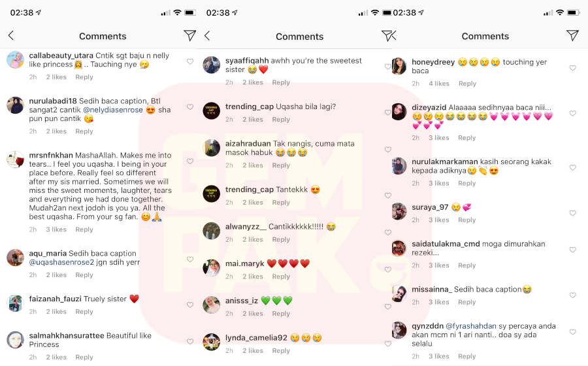This screenshot has width=588, height=366.
Task: Like honeydreey's comment with the heart icon
Action: (x=572, y=68)
